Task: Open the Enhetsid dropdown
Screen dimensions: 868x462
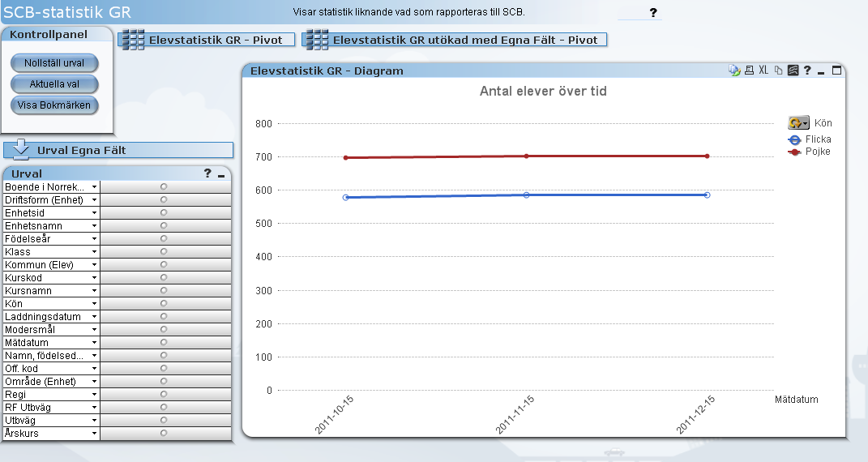Action: pos(94,213)
